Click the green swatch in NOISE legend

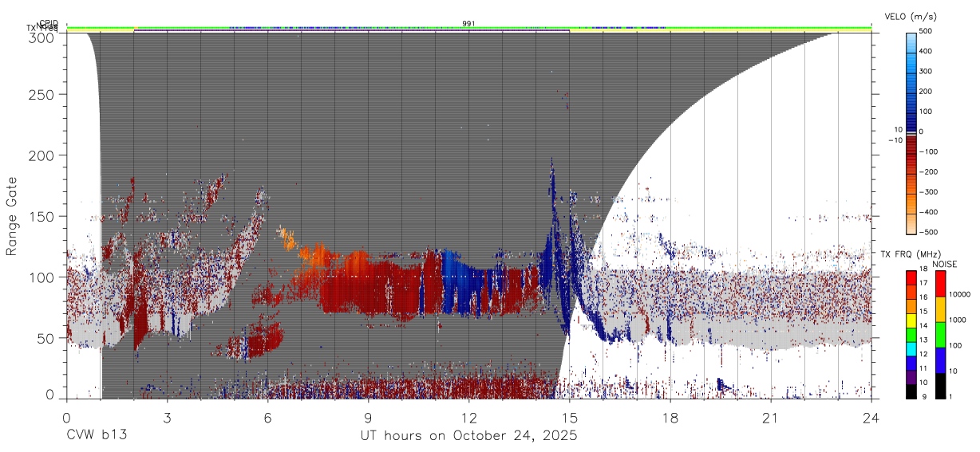pos(941,335)
